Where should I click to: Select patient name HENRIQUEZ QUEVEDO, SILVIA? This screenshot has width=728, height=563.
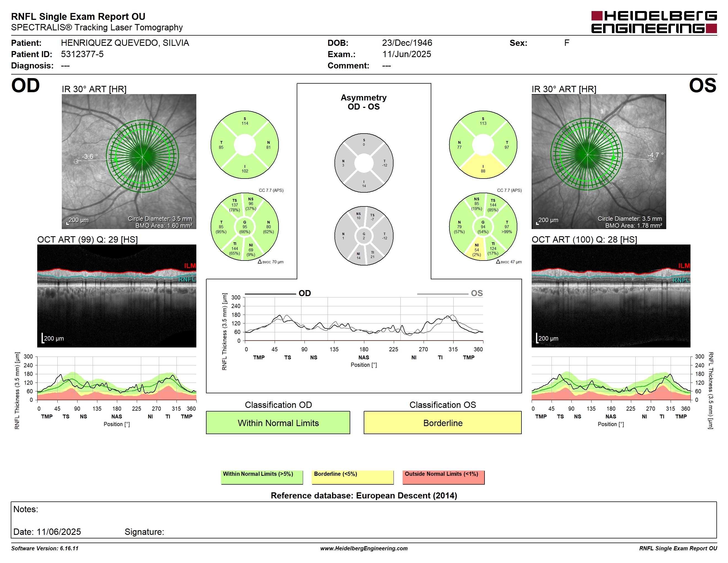125,43
